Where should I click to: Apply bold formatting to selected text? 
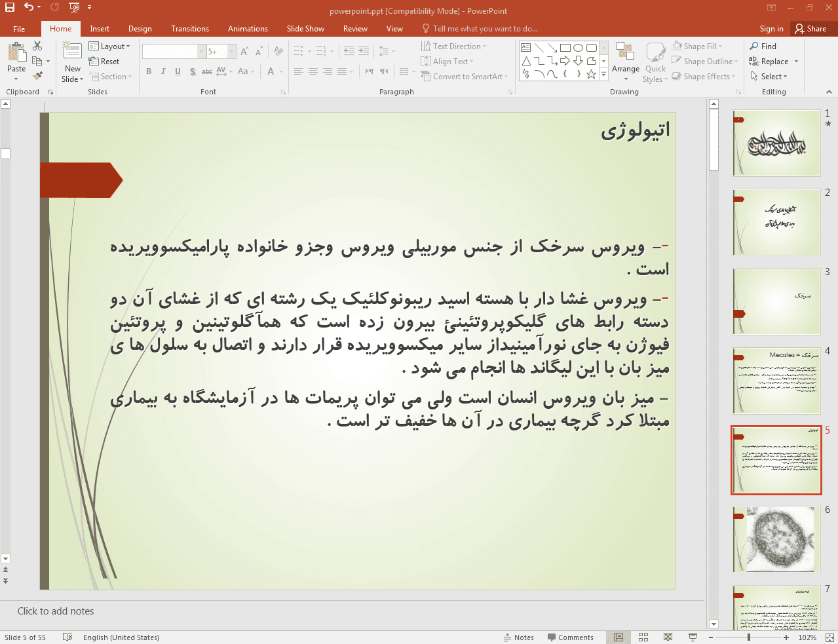coord(149,71)
